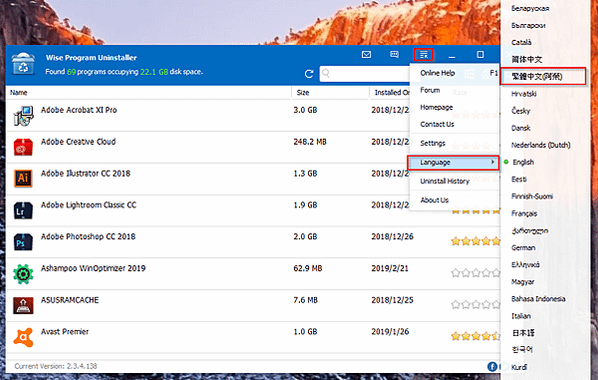Set language to Français
This screenshot has width=598, height=380.
[x=524, y=214]
